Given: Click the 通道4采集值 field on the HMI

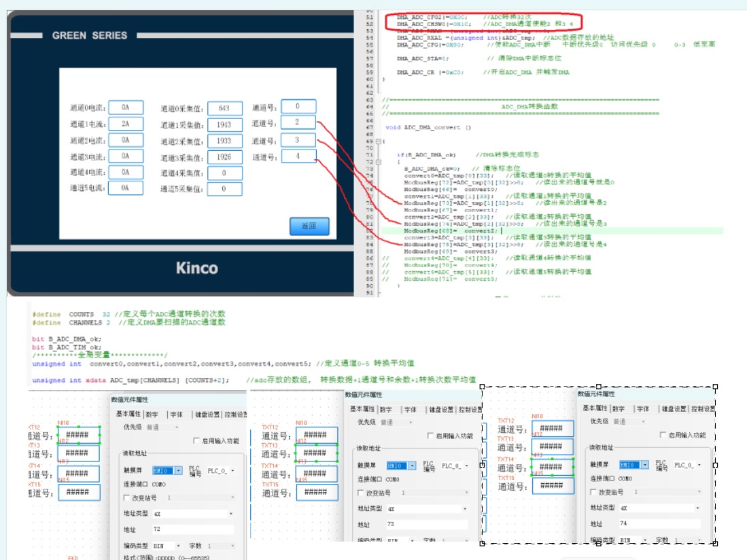Looking at the screenshot, I should [224, 173].
